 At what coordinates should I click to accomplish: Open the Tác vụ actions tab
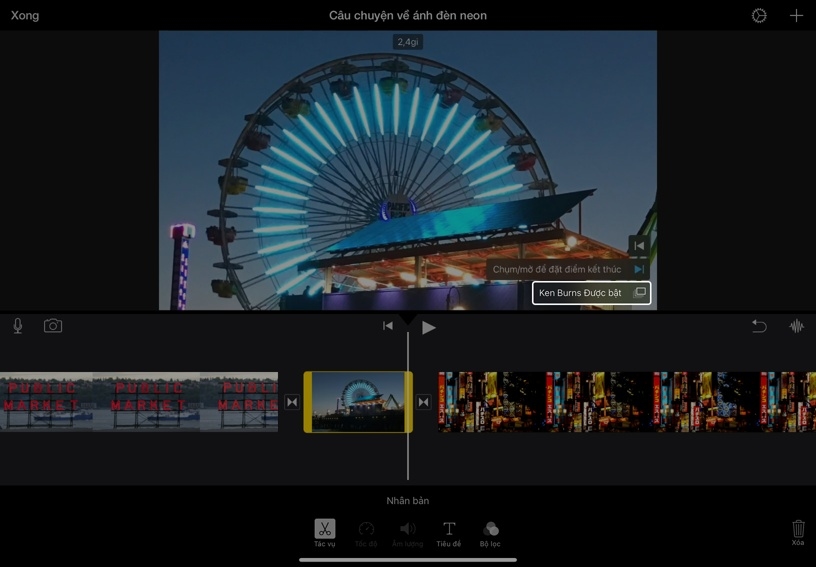(325, 533)
